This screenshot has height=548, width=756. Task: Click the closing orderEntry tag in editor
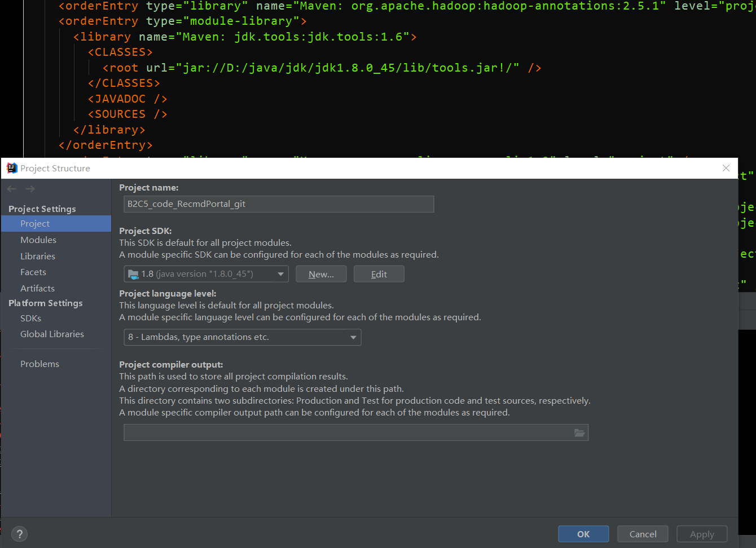(x=106, y=145)
